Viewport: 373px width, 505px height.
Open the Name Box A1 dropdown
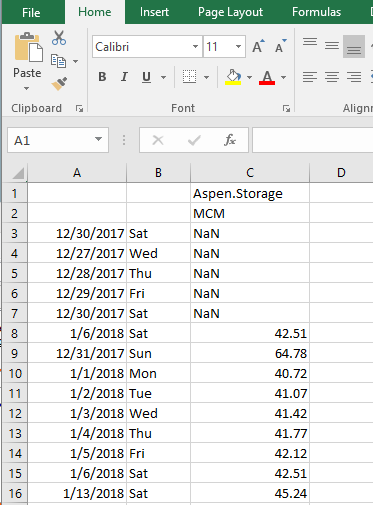pyautogui.click(x=98, y=140)
